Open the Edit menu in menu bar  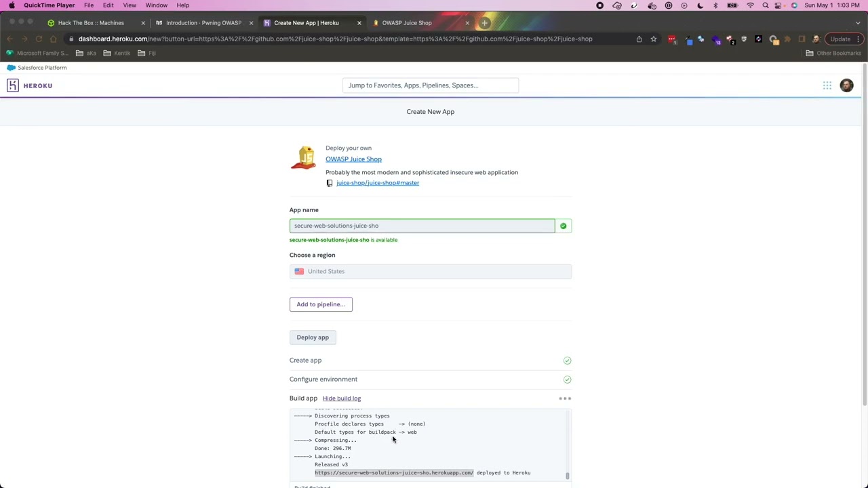[x=108, y=5]
